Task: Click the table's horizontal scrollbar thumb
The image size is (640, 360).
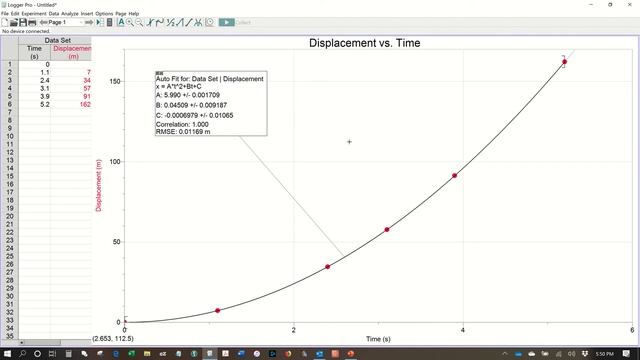Action: click(x=42, y=342)
